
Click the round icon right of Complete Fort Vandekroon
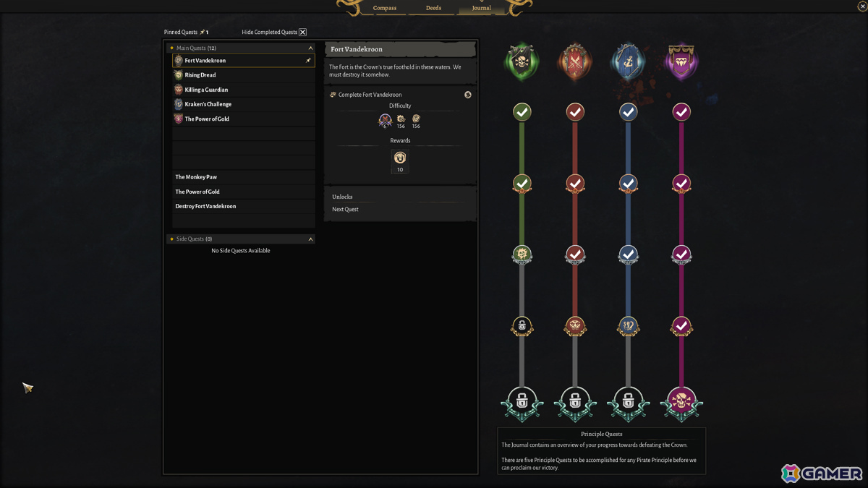tap(468, 95)
